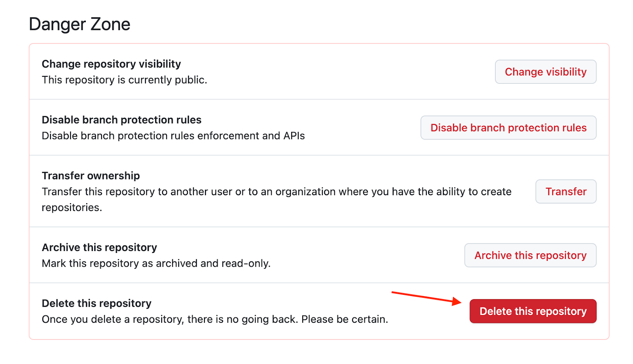Click the word 'repositories.' under Transfer ownership
Image resolution: width=633 pixels, height=364 pixels.
tap(72, 207)
